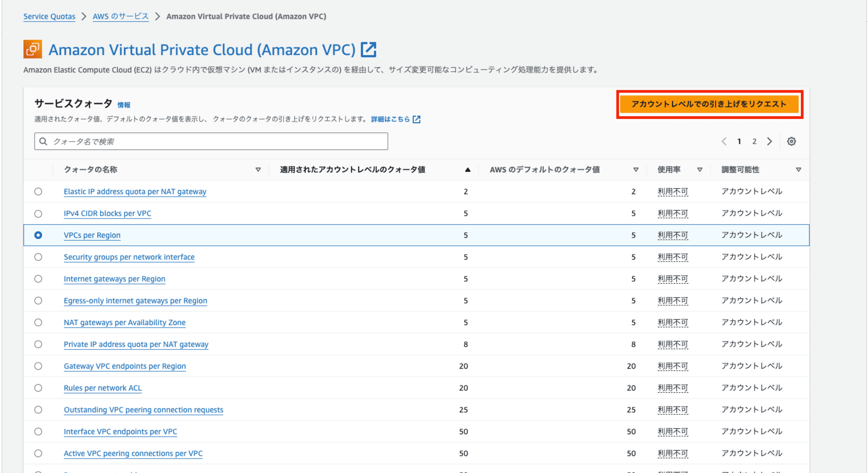Select IPv4 CIDR blocks per VPC radio
Image resolution: width=868 pixels, height=473 pixels.
click(38, 214)
